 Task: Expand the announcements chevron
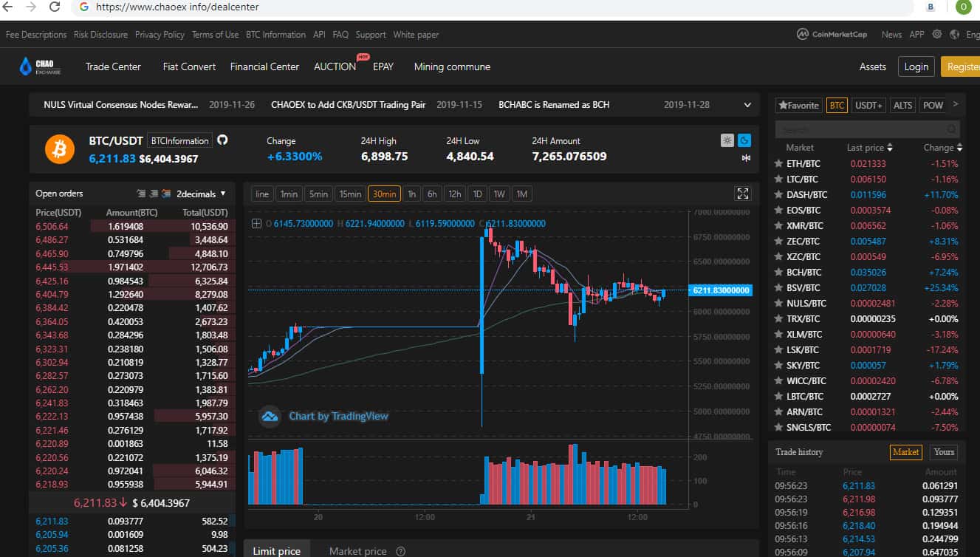tap(747, 105)
